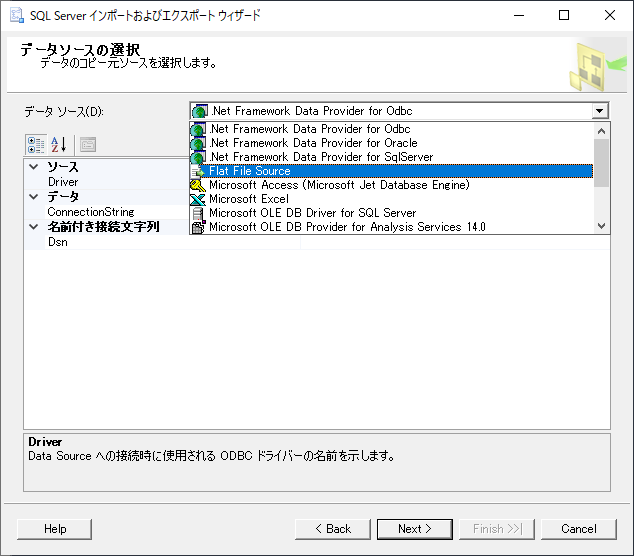
Task: Click the Microsoft Access key icon
Action: pos(198,185)
